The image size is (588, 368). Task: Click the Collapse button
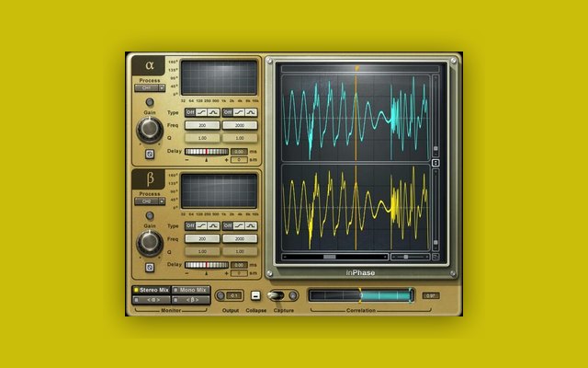255,295
